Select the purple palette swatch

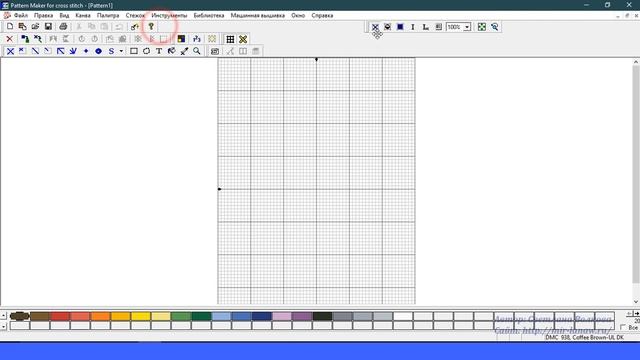[302, 316]
